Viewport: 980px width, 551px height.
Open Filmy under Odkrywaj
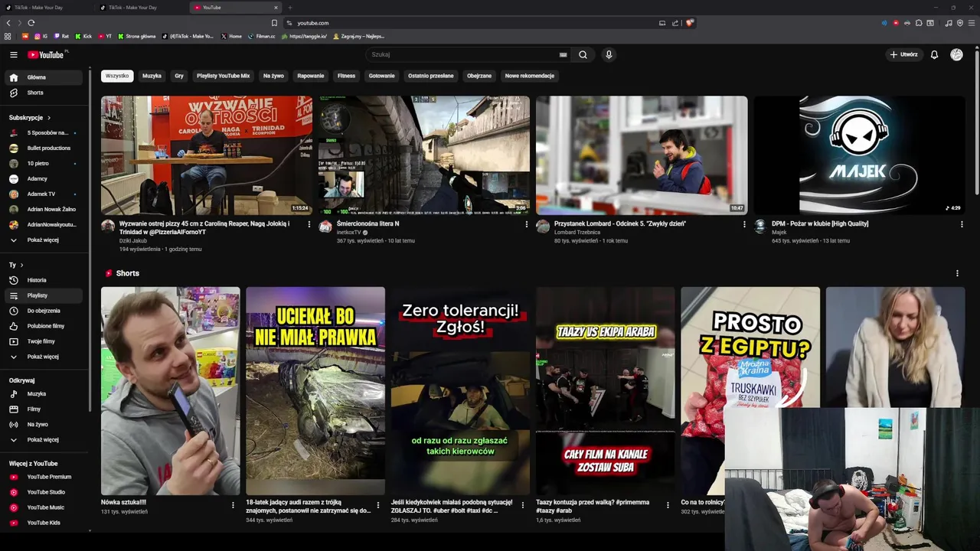point(43,409)
